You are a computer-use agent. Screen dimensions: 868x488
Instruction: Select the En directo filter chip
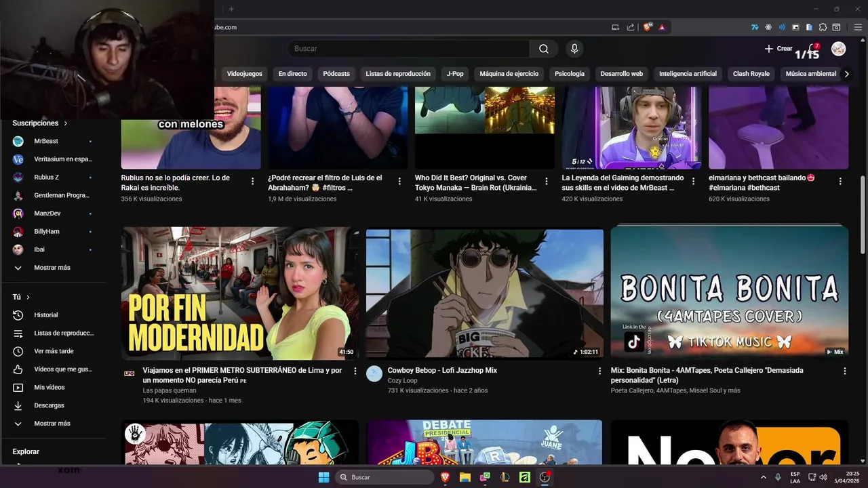pos(292,74)
